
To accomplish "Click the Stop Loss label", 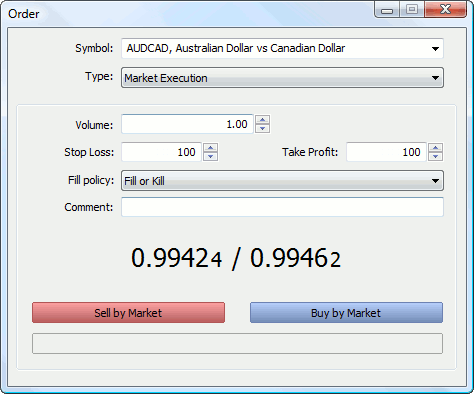I will tap(89, 152).
